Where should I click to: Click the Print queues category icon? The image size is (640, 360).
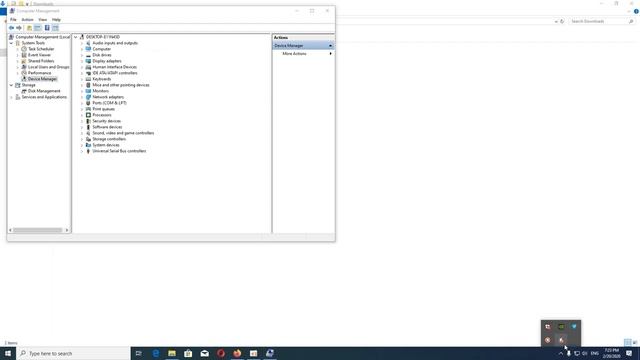(88, 109)
